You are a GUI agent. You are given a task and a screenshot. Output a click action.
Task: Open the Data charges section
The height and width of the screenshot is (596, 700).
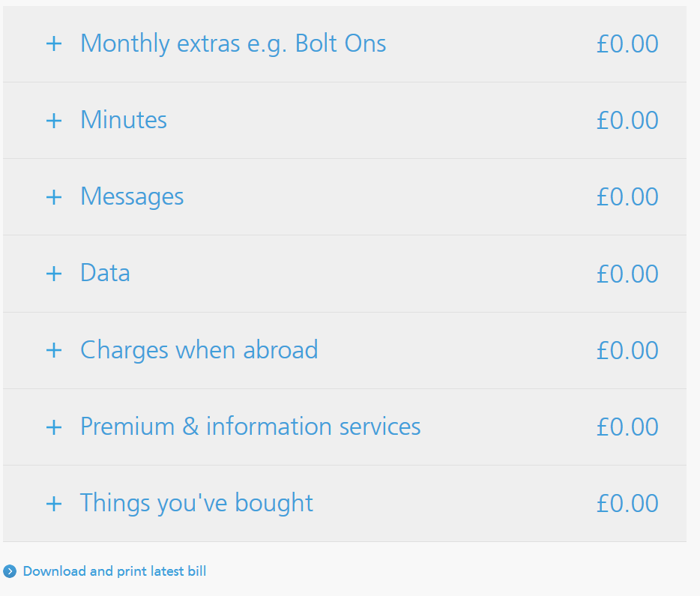105,274
